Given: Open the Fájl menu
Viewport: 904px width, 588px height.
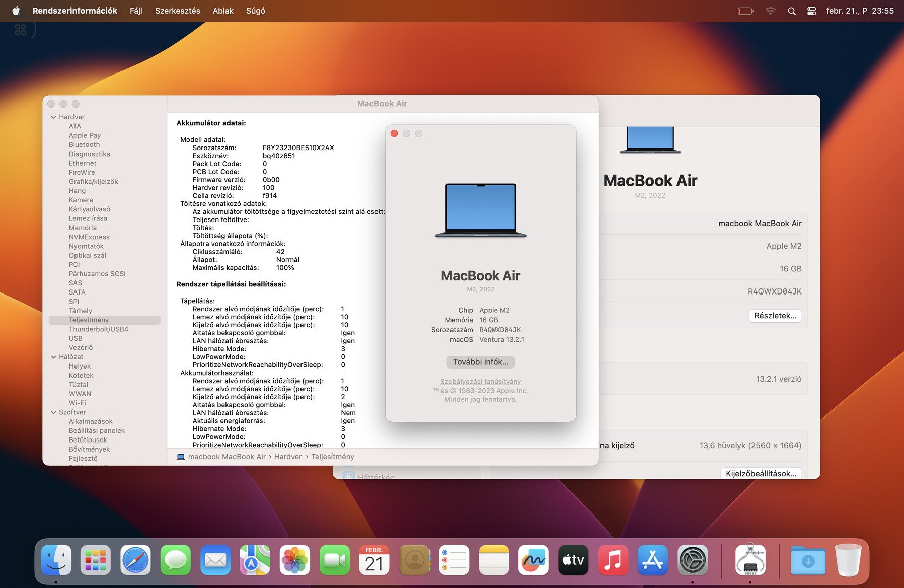Looking at the screenshot, I should (136, 11).
